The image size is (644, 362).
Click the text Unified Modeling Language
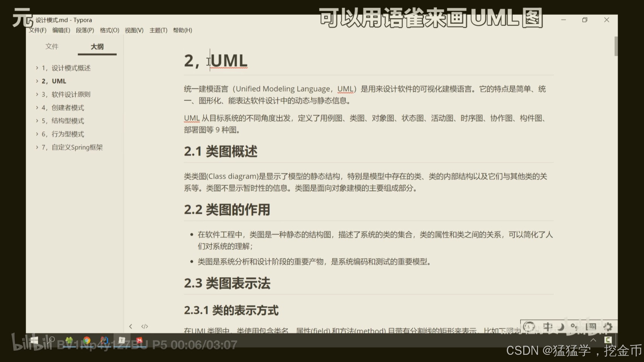[x=283, y=89]
